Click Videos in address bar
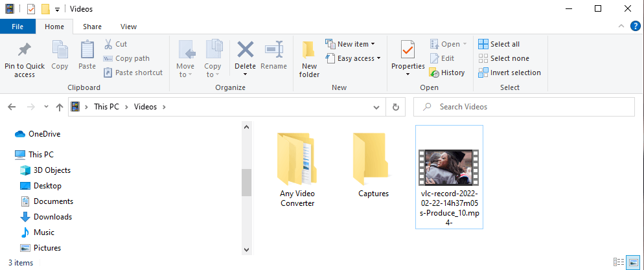 [x=145, y=107]
